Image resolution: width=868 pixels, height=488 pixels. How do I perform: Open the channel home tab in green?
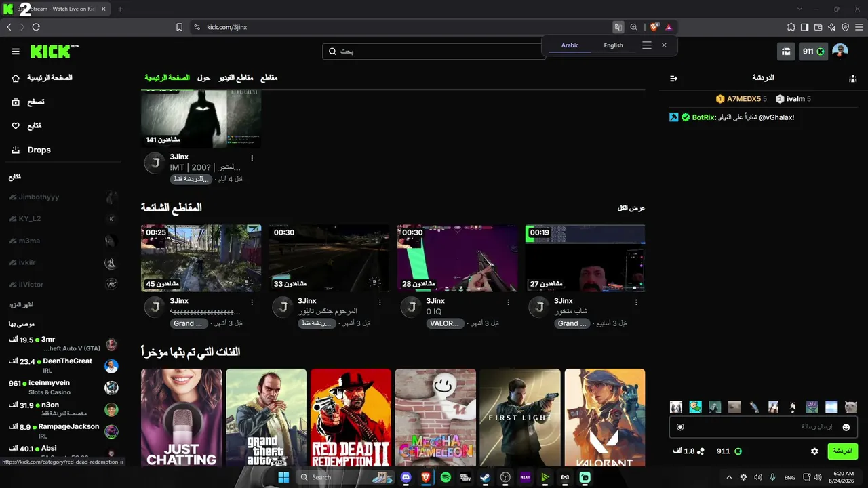167,78
